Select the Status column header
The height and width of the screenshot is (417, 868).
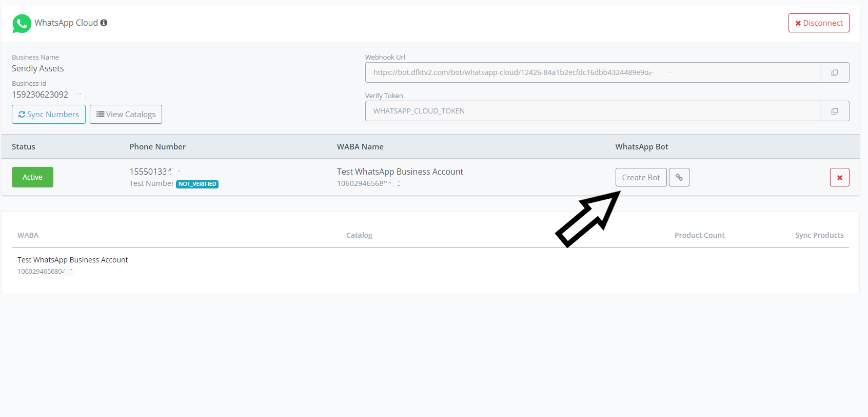[24, 147]
